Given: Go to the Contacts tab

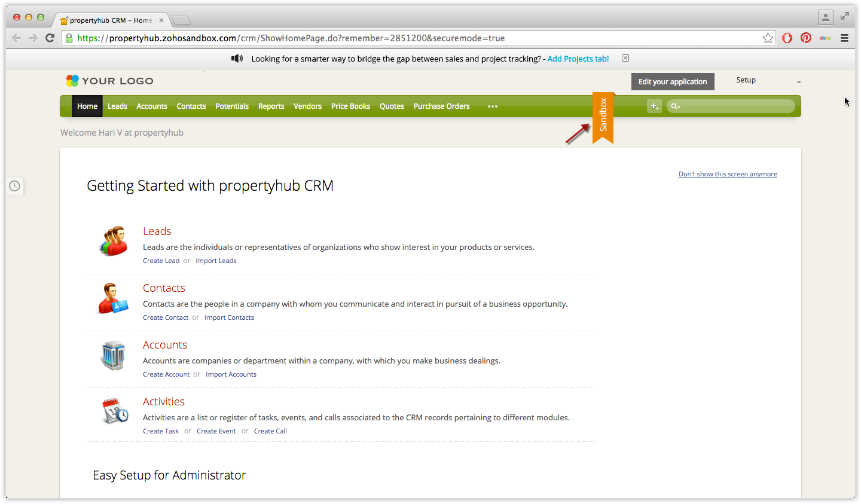Looking at the screenshot, I should point(191,106).
